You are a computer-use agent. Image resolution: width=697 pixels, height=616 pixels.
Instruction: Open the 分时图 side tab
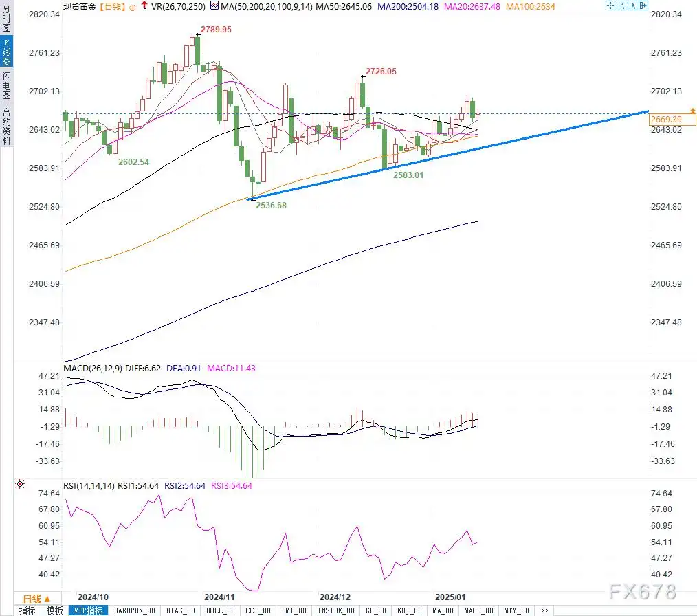[6, 19]
